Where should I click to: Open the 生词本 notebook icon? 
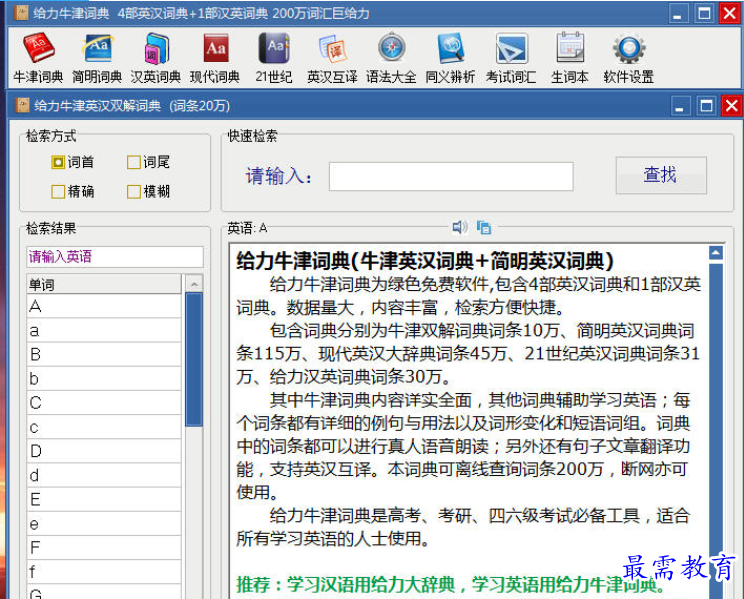click(x=570, y=57)
